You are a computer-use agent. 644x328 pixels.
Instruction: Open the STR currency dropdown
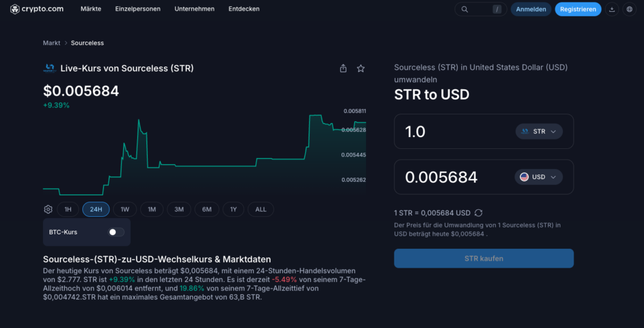[539, 131]
